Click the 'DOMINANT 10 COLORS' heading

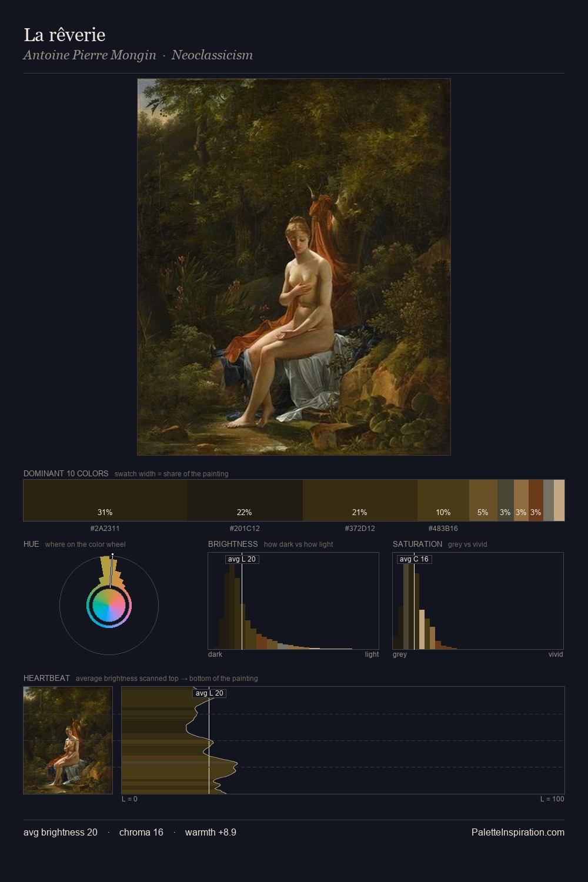tap(66, 473)
